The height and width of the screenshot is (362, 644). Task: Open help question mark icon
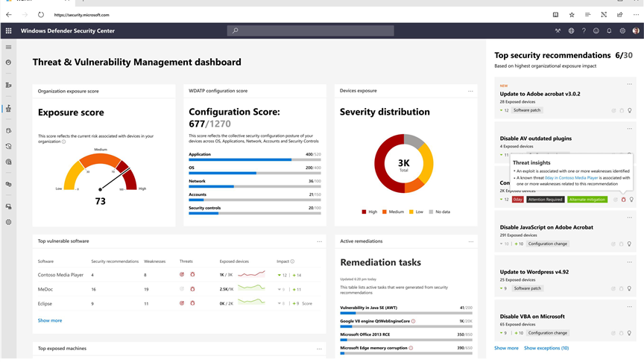point(584,31)
